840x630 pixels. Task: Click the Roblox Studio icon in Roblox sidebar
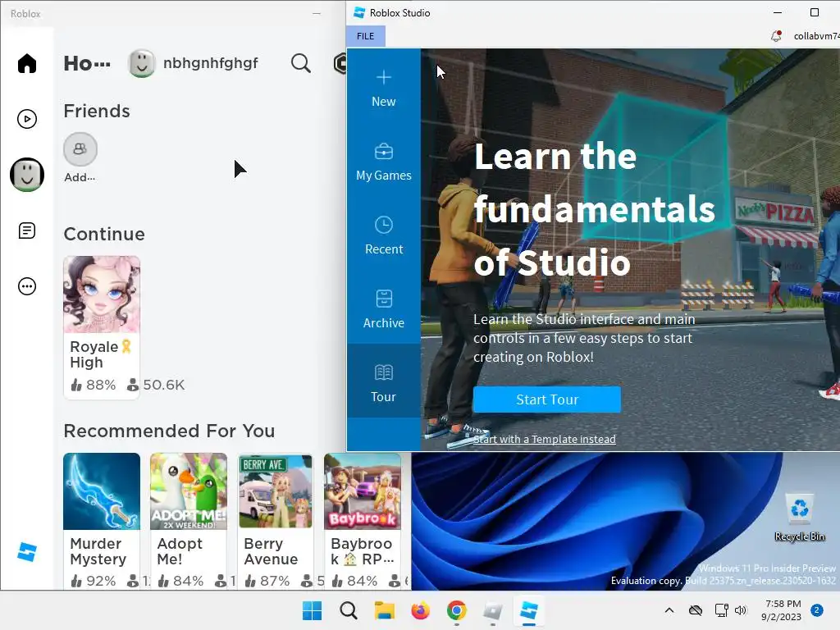pyautogui.click(x=27, y=552)
